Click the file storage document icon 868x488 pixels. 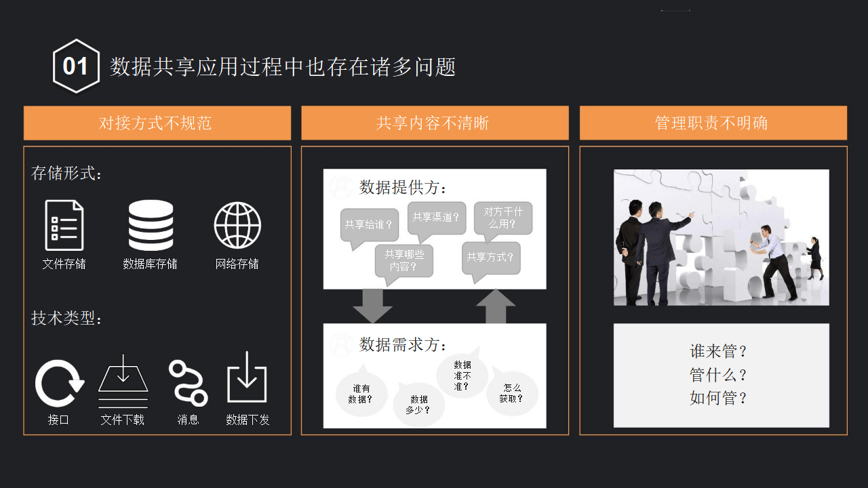coord(64,225)
